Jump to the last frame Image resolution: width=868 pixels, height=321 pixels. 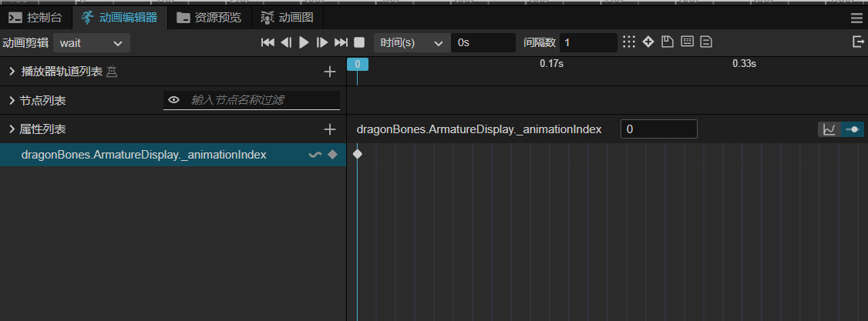click(341, 42)
